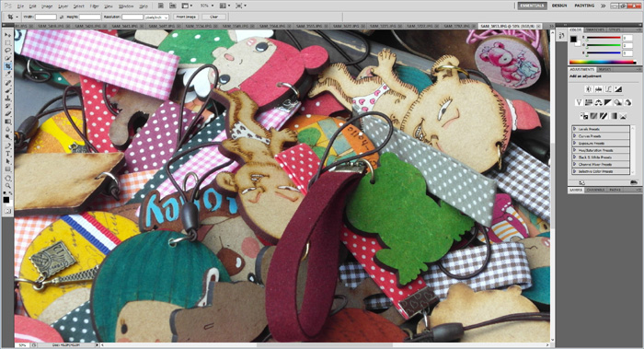Select the Quick Selection tool
The width and height of the screenshot is (644, 349).
(7, 58)
